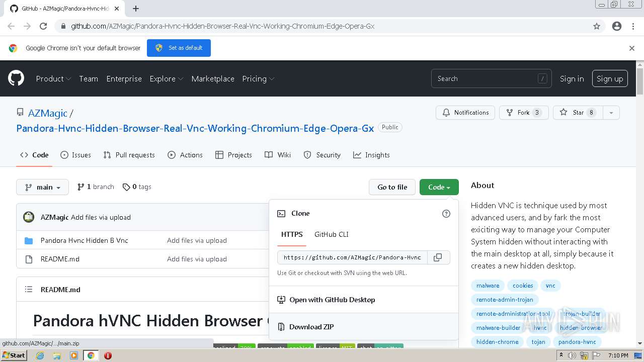
Task: Click the remote-admin-trojan topic tag
Action: tap(505, 300)
